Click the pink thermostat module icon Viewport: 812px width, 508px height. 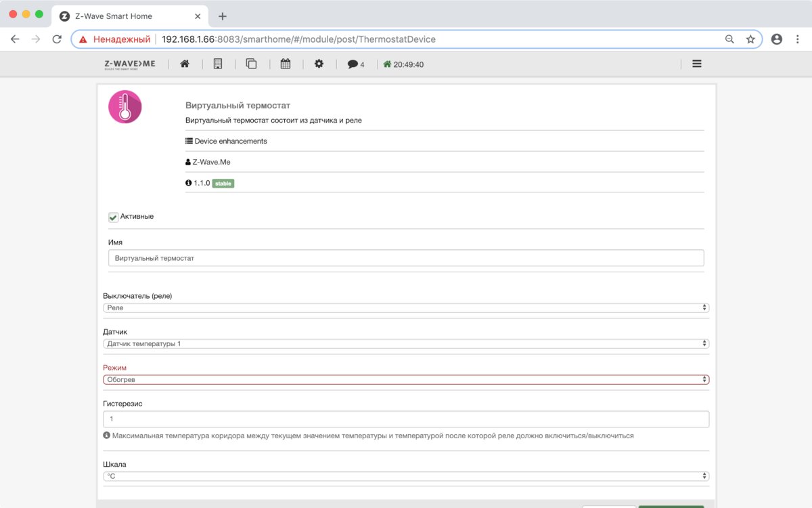coord(125,107)
